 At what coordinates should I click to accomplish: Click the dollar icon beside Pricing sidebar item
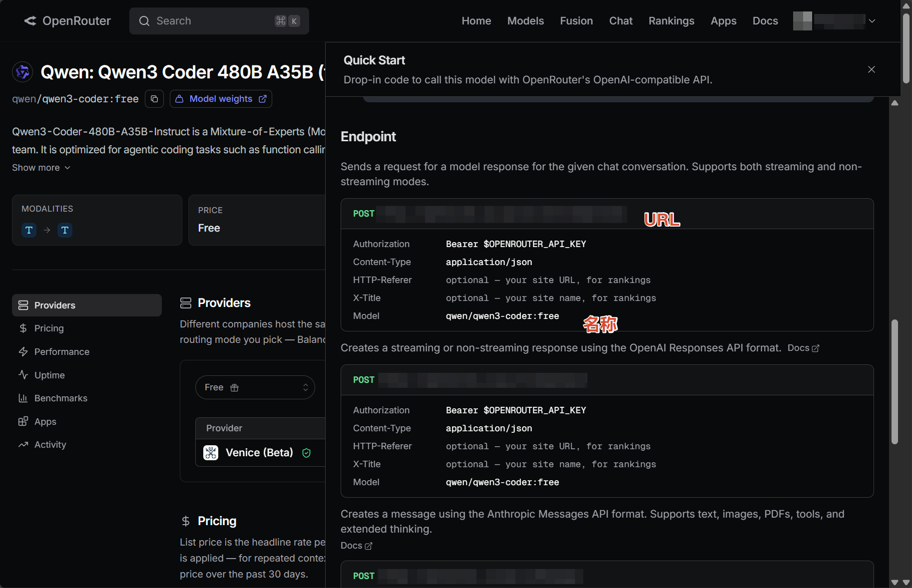pos(23,328)
